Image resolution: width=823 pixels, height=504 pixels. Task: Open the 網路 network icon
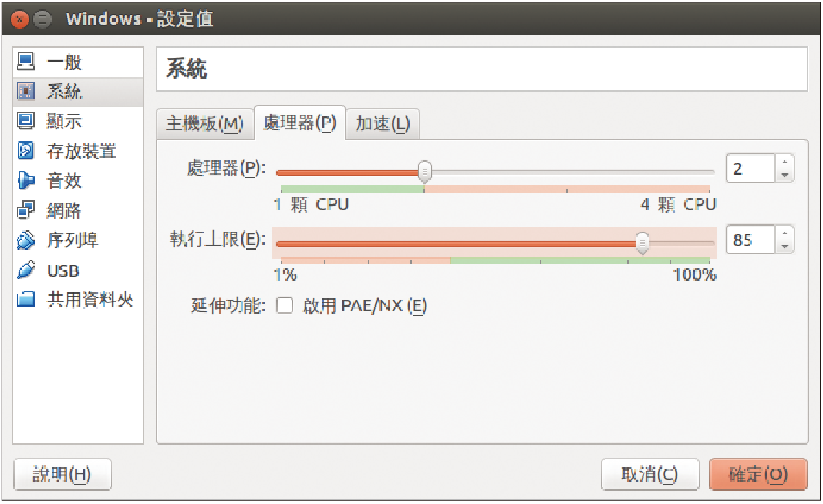tap(25, 210)
